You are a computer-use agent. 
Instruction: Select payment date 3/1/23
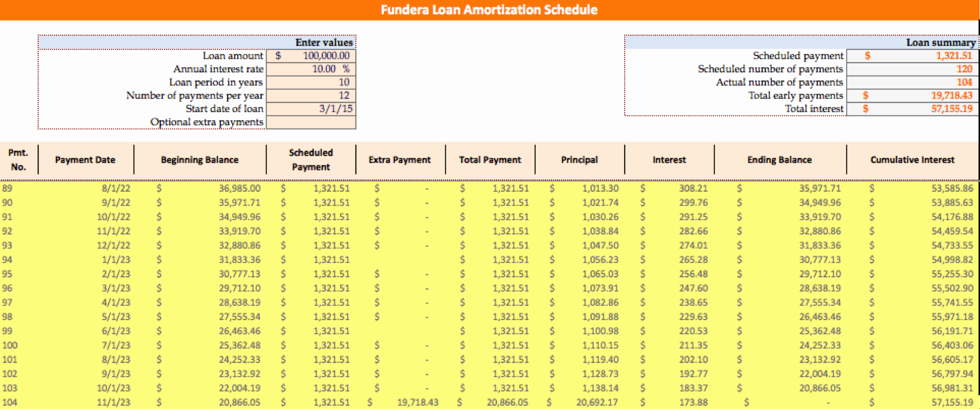(116, 288)
